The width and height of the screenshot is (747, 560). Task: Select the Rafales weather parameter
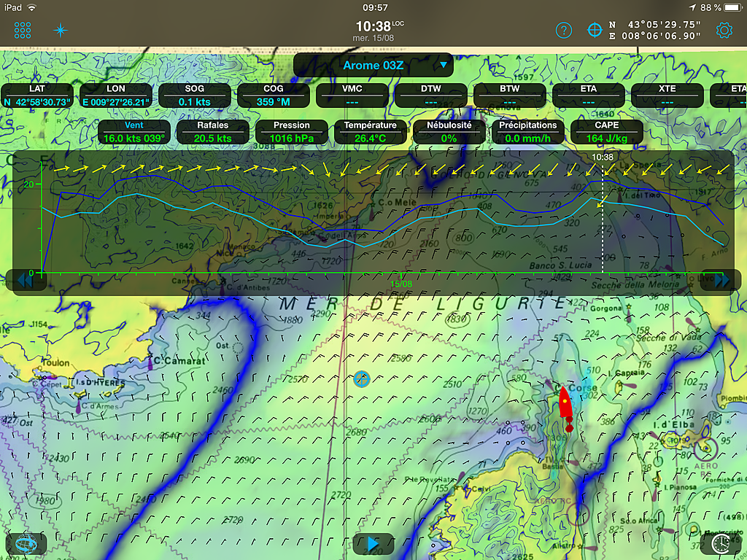(x=212, y=132)
